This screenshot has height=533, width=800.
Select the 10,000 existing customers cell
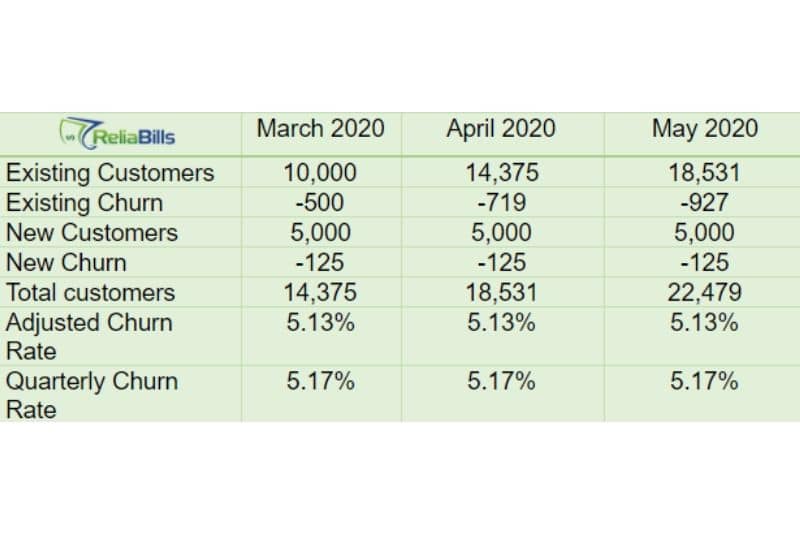[320, 172]
